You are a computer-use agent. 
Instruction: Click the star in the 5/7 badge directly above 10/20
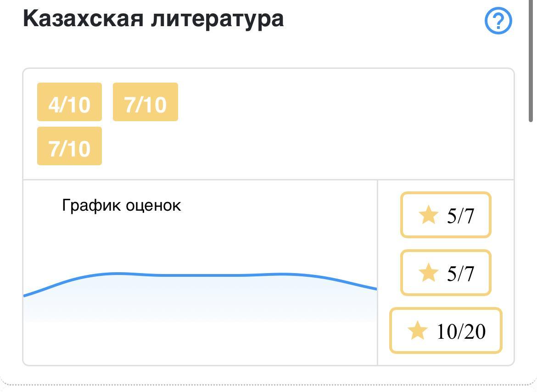pos(428,273)
